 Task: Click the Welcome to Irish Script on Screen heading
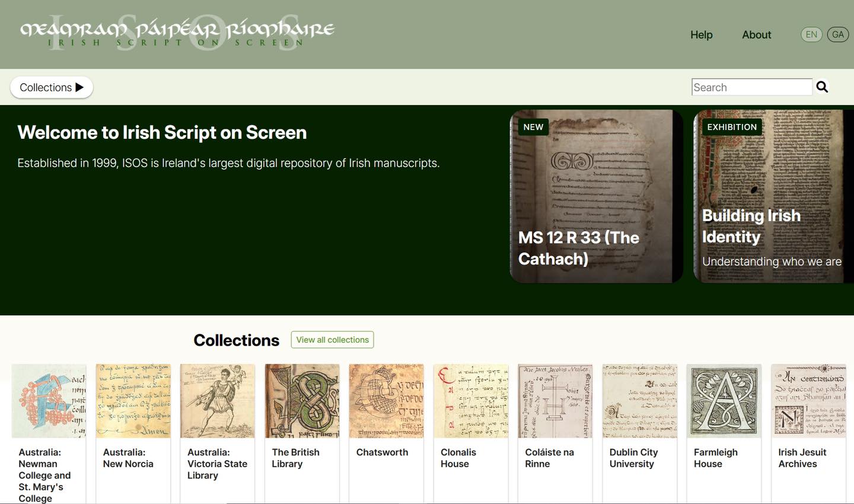[162, 132]
